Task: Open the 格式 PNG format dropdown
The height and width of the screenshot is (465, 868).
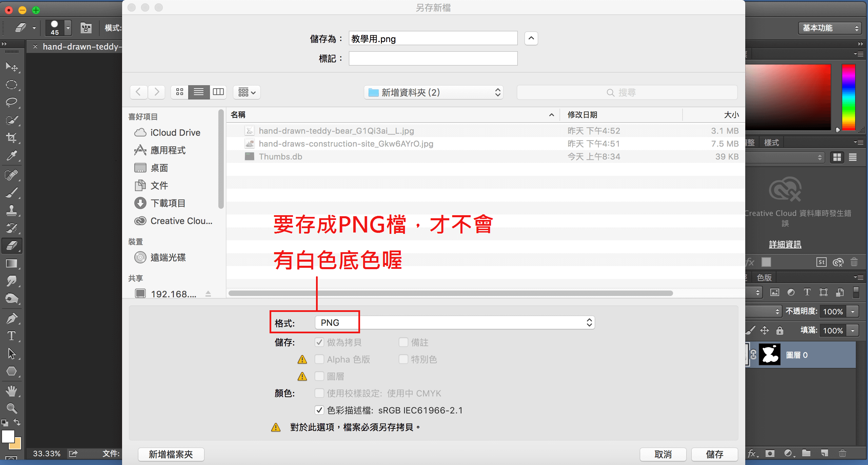Action: click(x=454, y=322)
